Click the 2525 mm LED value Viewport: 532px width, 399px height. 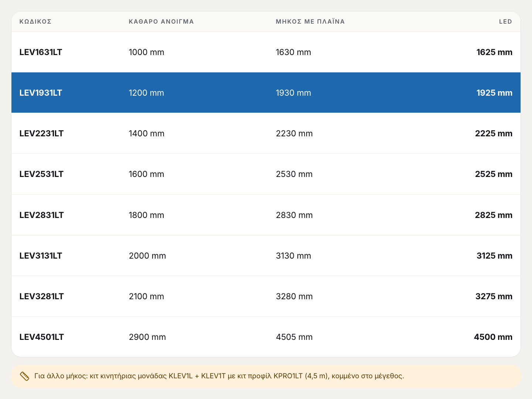pos(494,174)
